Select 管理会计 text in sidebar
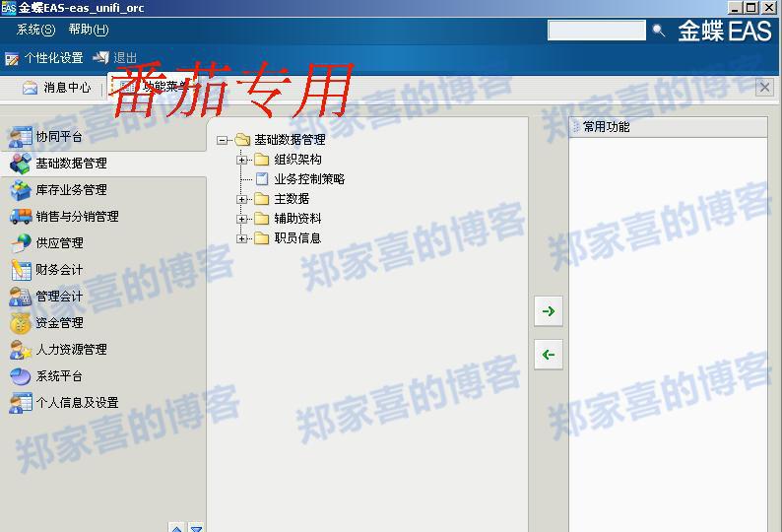Screen dimensions: 782x532 click(x=59, y=297)
